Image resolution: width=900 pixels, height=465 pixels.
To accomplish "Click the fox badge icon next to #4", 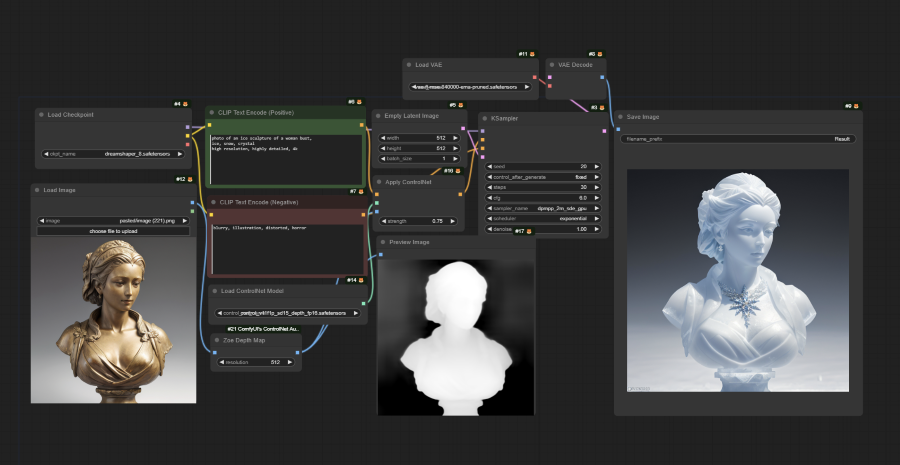I will coord(186,104).
